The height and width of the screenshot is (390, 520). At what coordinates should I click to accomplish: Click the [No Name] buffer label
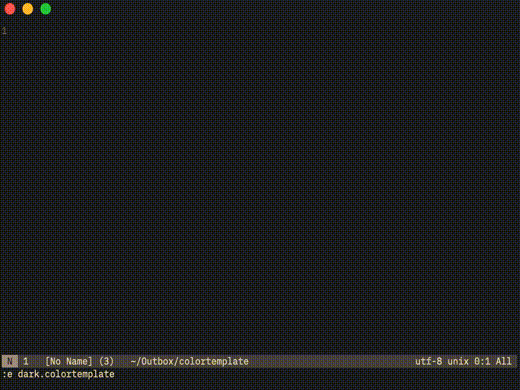[69, 361]
